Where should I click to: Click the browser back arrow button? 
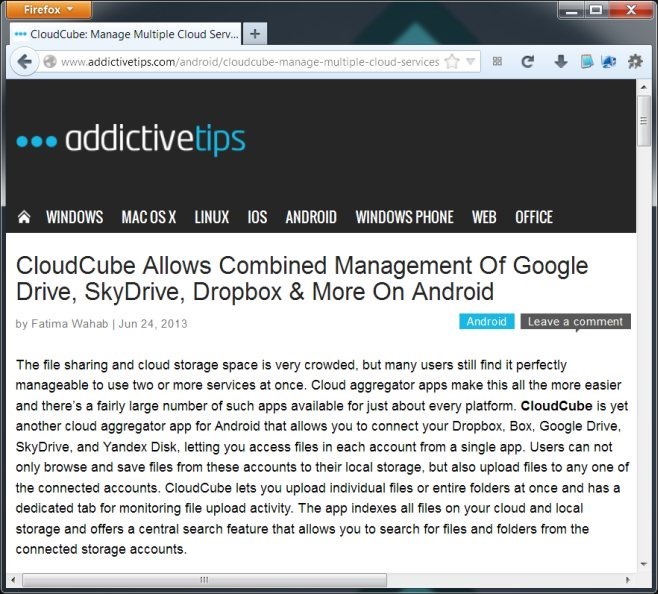25,62
